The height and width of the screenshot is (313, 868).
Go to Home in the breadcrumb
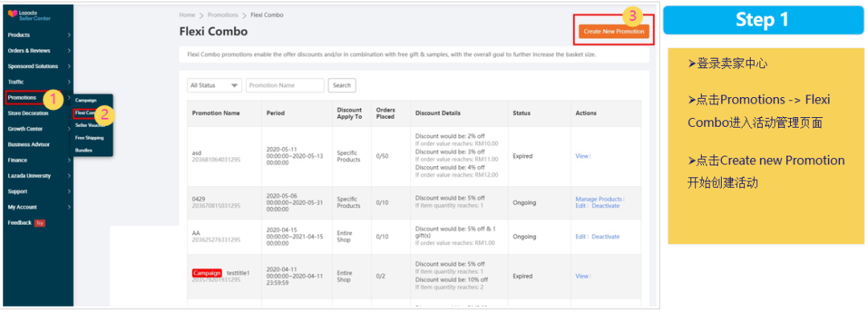(187, 15)
